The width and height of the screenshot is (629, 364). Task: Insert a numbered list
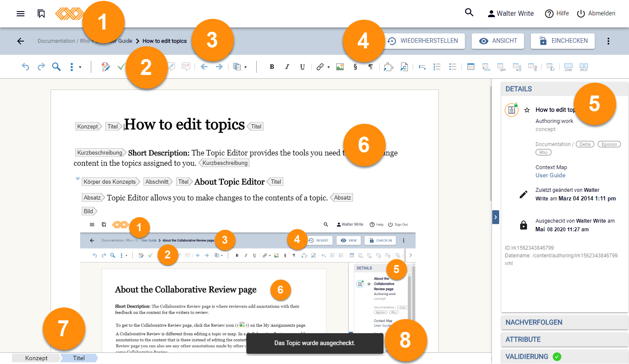tap(437, 67)
